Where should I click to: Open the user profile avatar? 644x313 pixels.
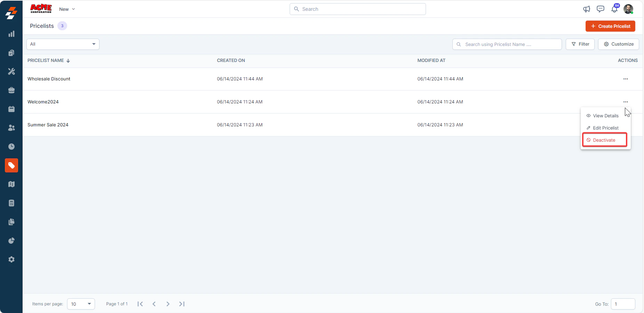tap(628, 9)
